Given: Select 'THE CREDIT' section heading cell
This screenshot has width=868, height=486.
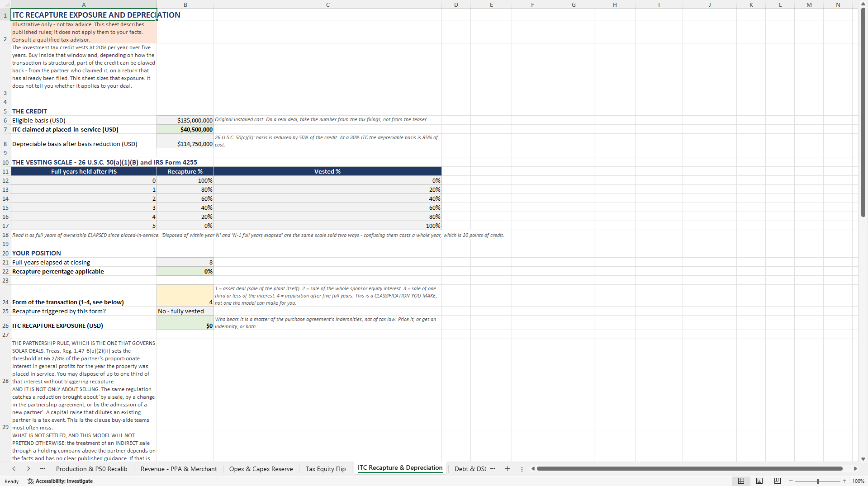Looking at the screenshot, I should tap(84, 111).
